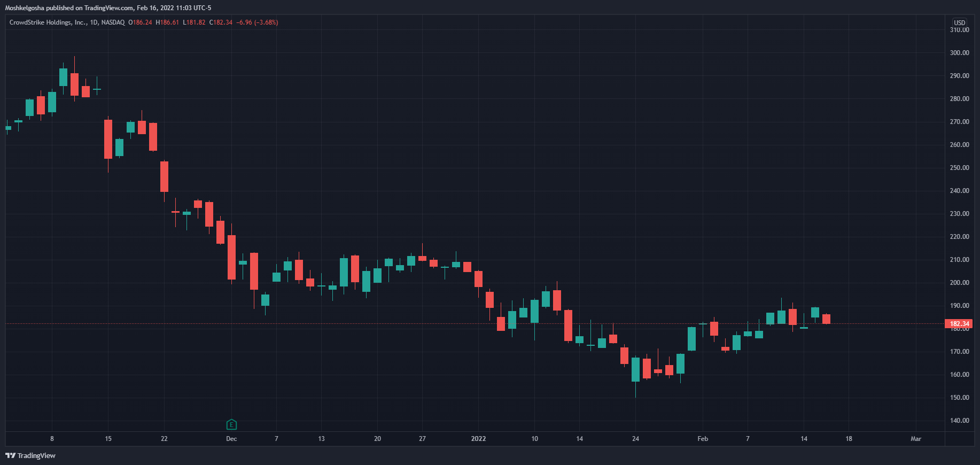Screen dimensions: 980x465
Task: Click the 170.00 price axis label
Action: pos(959,352)
